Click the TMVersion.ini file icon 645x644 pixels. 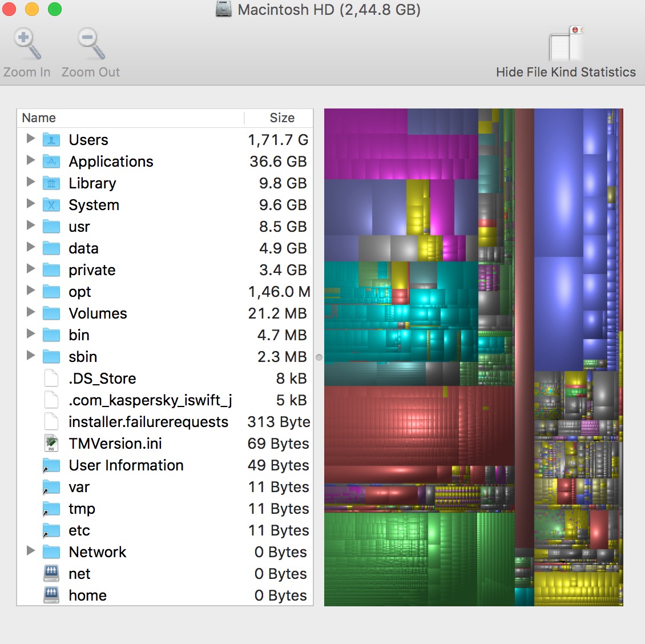pos(51,443)
